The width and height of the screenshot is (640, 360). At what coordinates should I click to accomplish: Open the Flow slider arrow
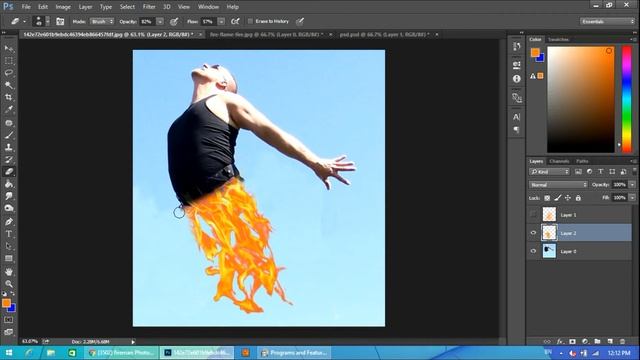coord(221,21)
